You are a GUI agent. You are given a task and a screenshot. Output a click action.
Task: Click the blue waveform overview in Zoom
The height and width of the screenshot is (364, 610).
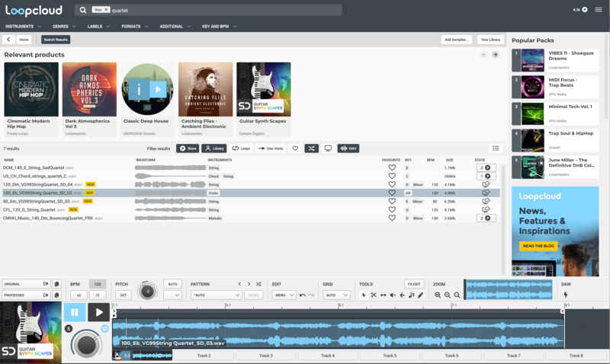point(509,290)
